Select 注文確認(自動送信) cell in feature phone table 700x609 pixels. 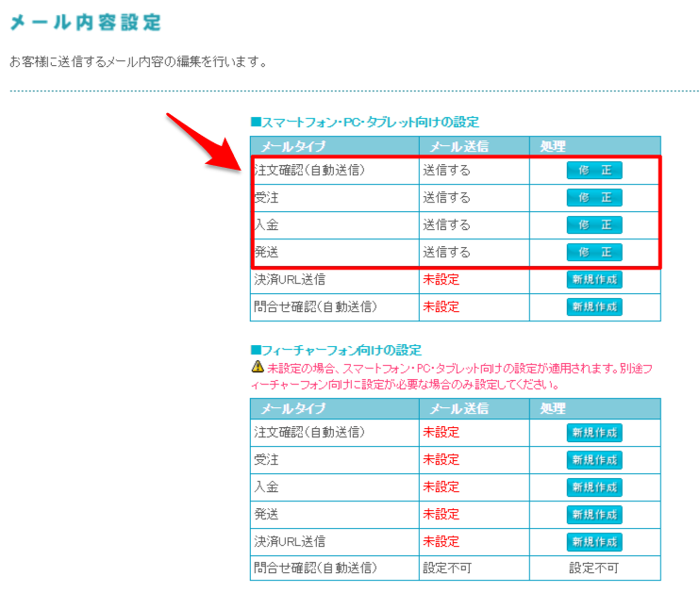point(335,433)
